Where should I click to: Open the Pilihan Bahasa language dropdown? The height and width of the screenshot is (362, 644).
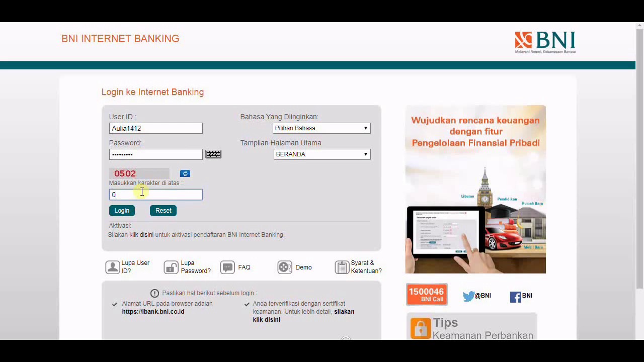321,128
